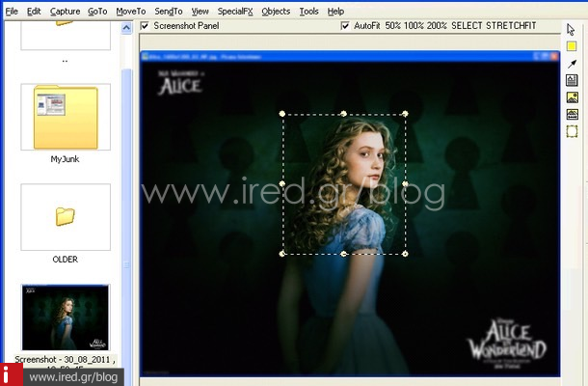
Task: Open the MoveTo menu
Action: click(x=131, y=12)
